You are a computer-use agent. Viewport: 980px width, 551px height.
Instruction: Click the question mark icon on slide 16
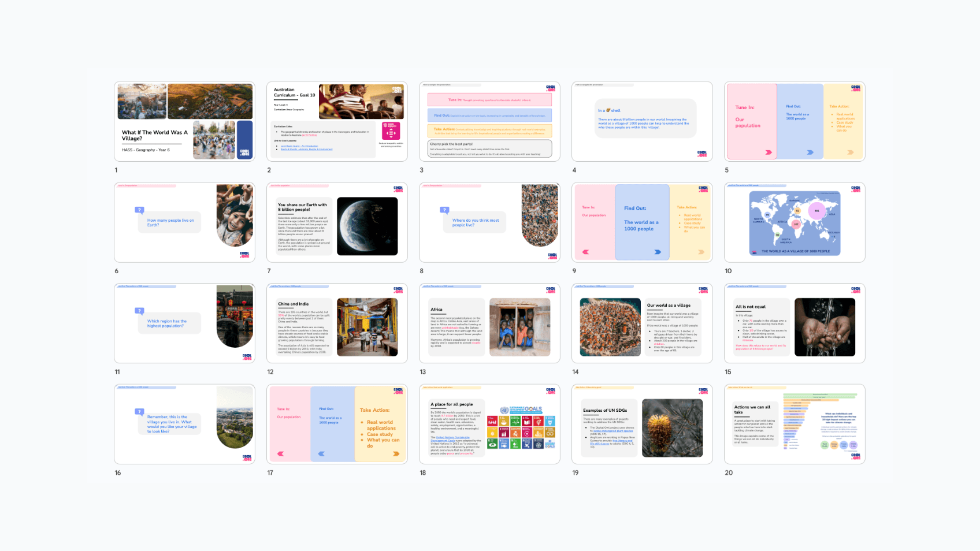(x=139, y=412)
